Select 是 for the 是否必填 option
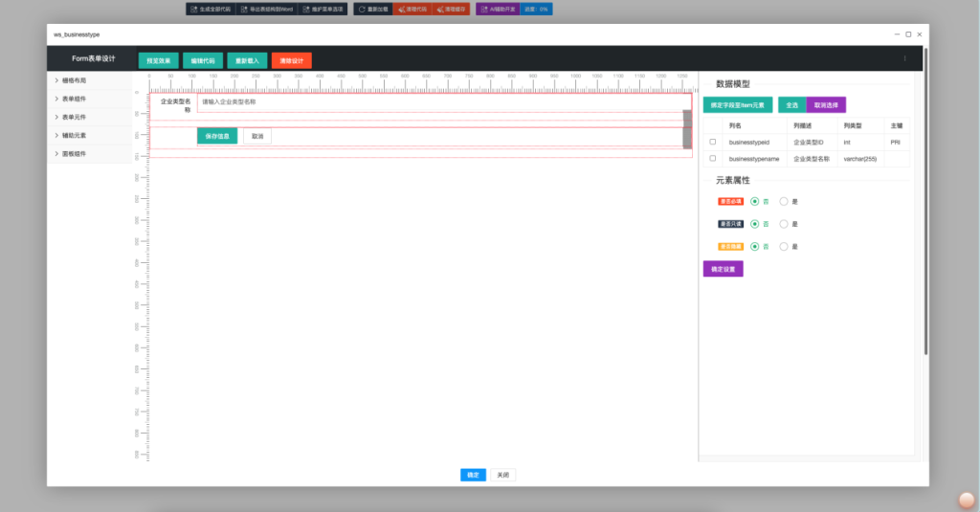 point(784,201)
